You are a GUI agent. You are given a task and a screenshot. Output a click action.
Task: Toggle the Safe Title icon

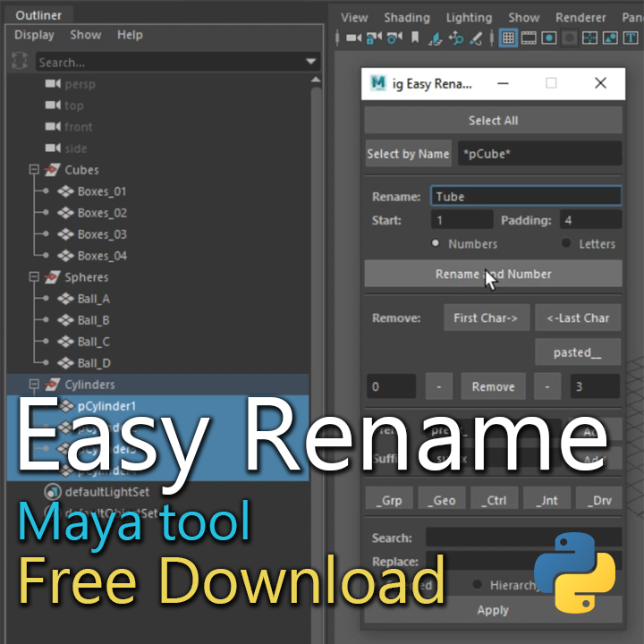tap(631, 38)
